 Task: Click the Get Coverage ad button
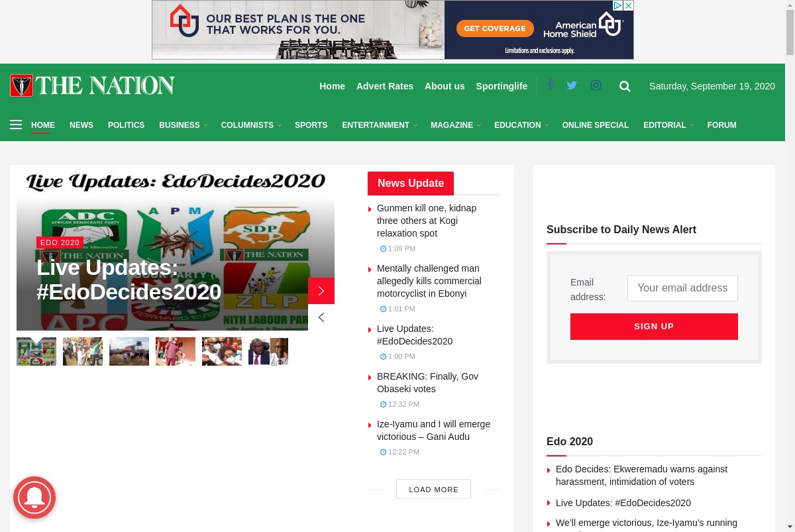[x=495, y=28]
